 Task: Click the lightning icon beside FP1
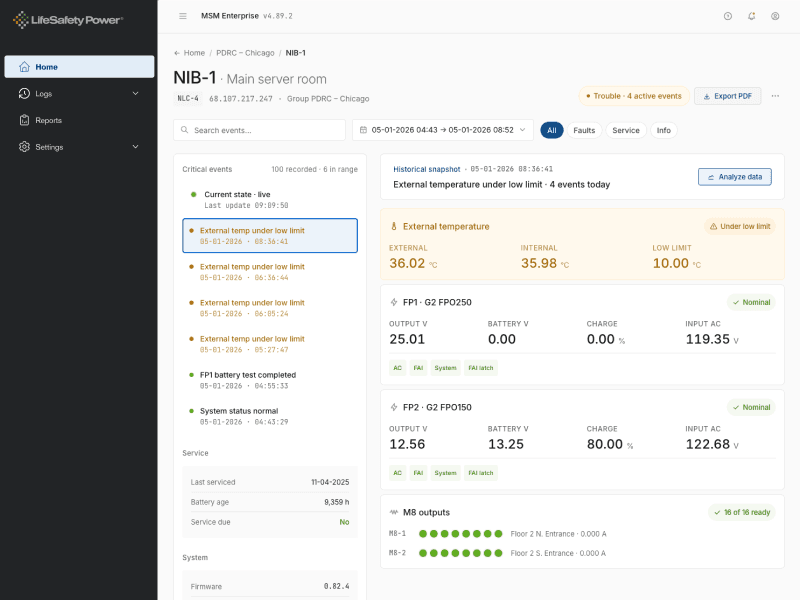pyautogui.click(x=394, y=302)
